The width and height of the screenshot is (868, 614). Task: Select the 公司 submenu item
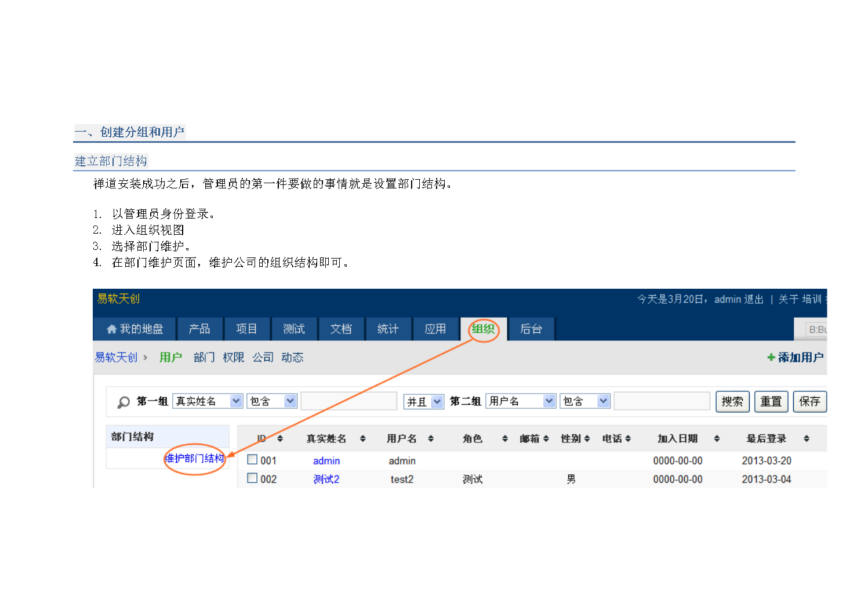263,357
